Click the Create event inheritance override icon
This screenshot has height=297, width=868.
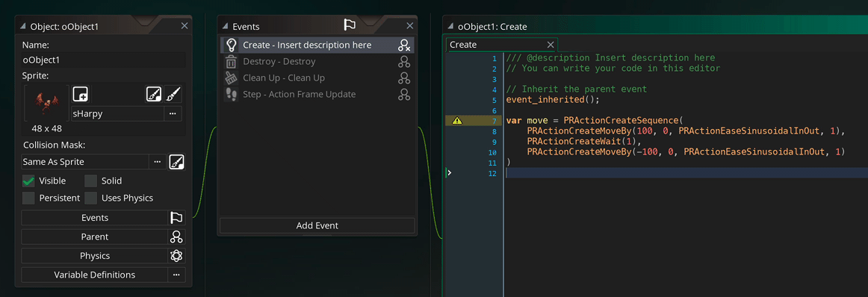click(404, 46)
